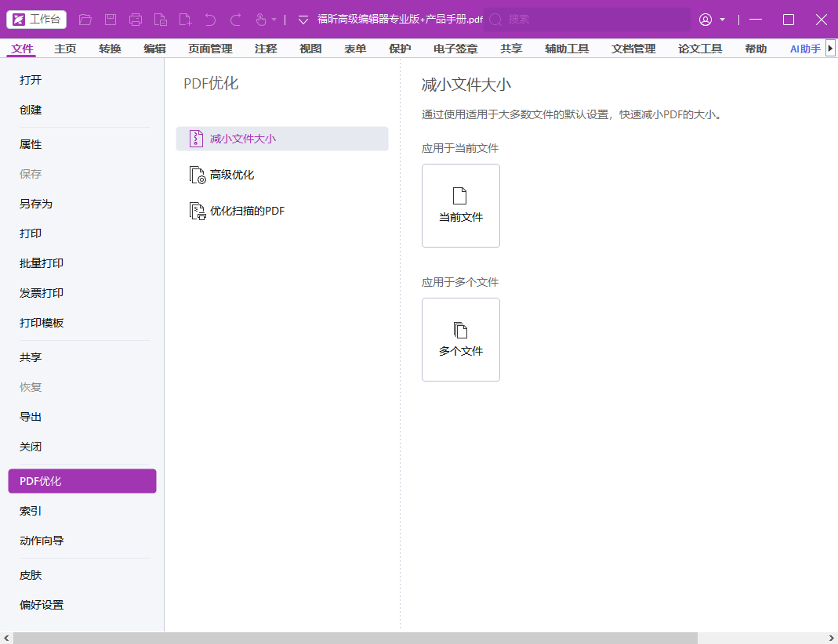Click the horizontal scrollbar right arrow
Viewport: 838px width, 644px height.
832,639
